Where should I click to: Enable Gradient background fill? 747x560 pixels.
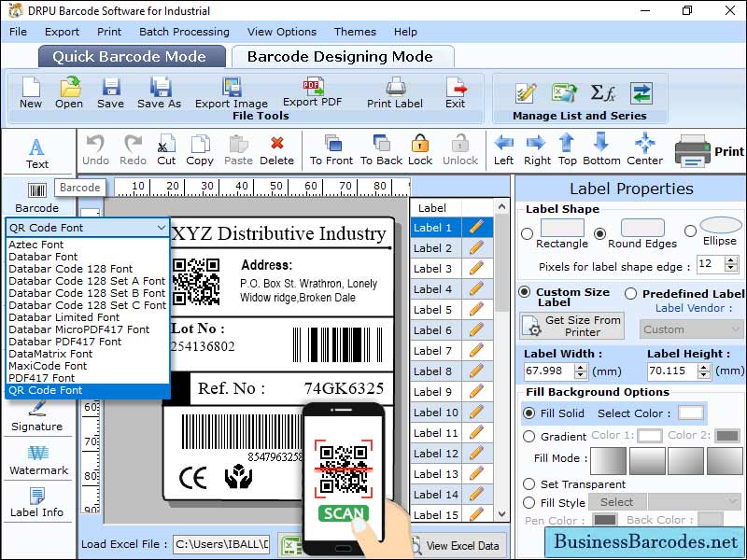click(x=528, y=435)
